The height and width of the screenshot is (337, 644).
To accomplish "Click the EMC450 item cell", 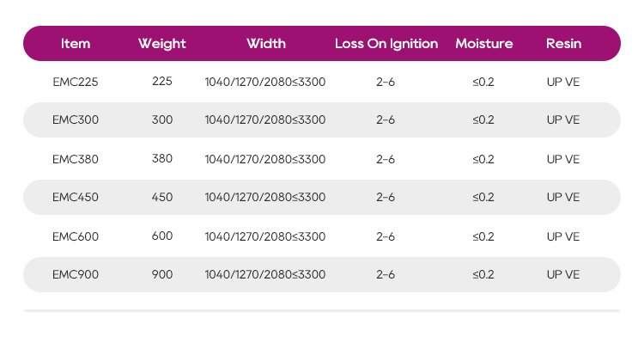I will pyautogui.click(x=76, y=197).
